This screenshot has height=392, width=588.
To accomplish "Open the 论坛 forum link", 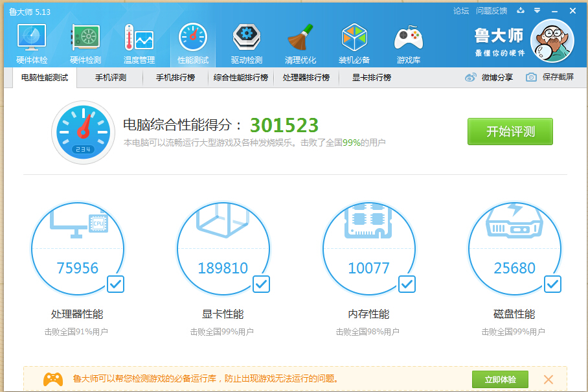I will pyautogui.click(x=461, y=11).
